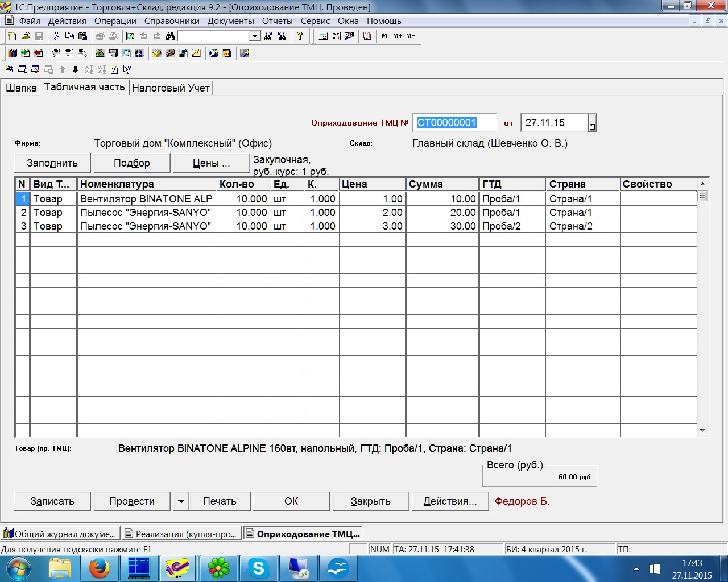The height and width of the screenshot is (582, 728).
Task: Open the date picker next to 27.11.15
Action: pyautogui.click(x=592, y=127)
